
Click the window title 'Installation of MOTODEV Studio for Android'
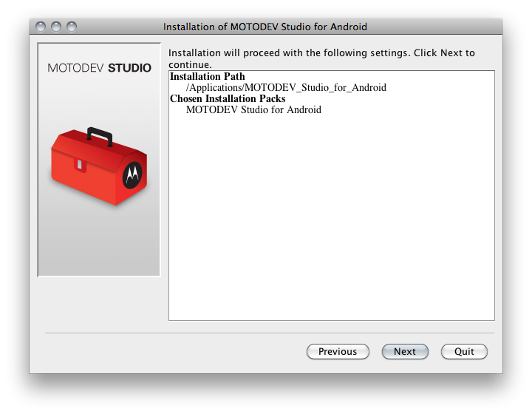click(x=265, y=27)
